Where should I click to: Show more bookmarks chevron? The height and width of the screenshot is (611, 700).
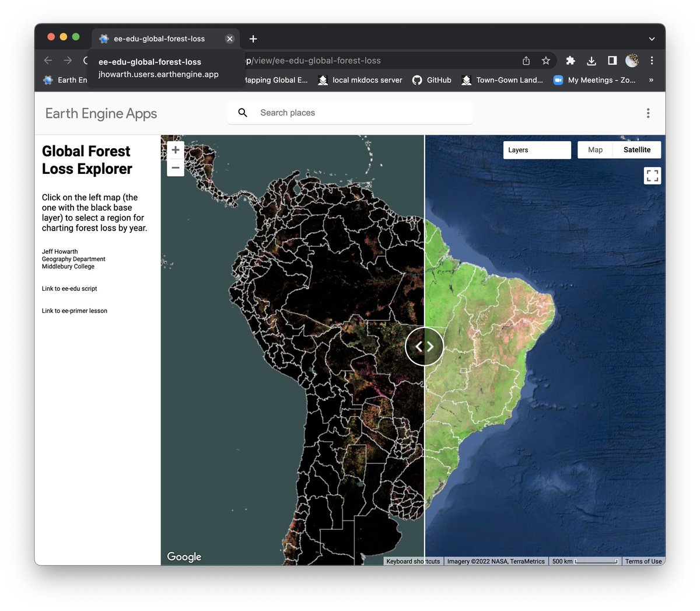pos(651,80)
